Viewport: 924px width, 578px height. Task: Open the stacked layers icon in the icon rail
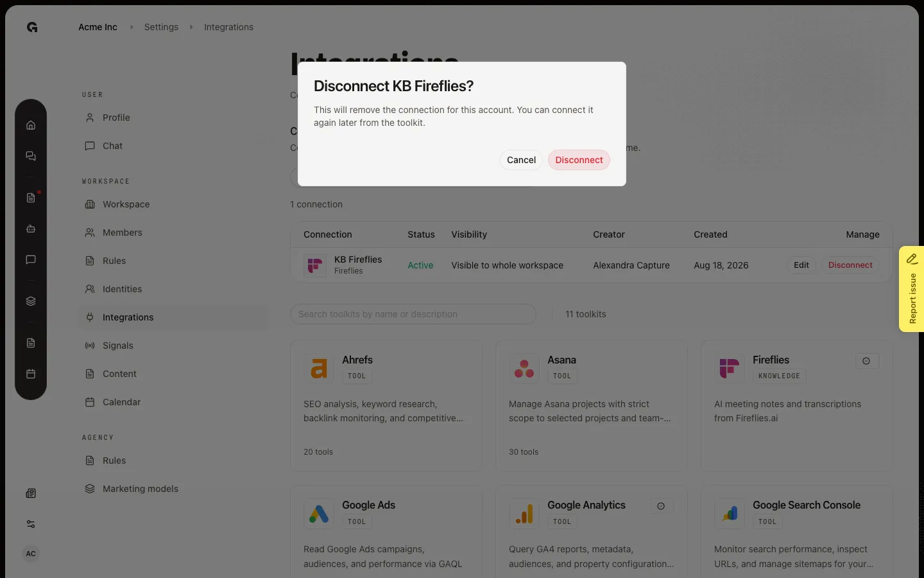[x=31, y=301]
